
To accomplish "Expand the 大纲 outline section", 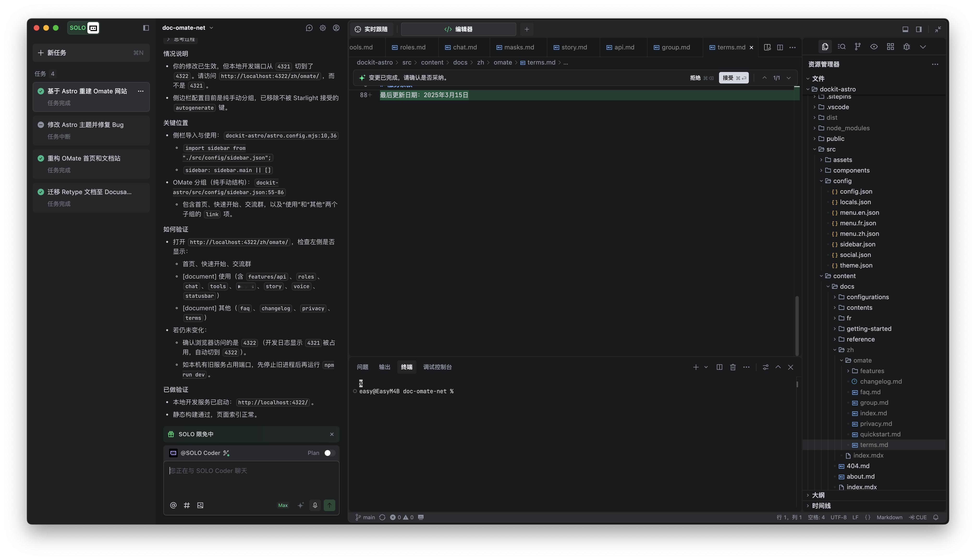I will 818,495.
